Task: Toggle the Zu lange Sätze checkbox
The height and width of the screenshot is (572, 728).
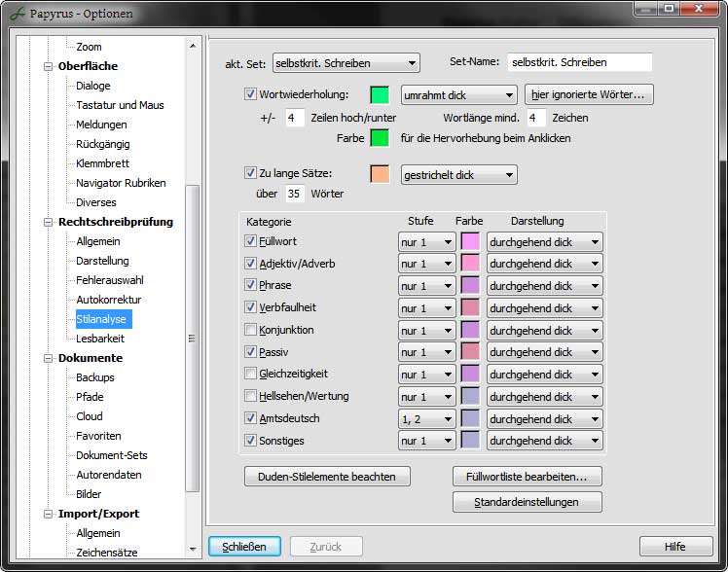Action: [x=250, y=173]
